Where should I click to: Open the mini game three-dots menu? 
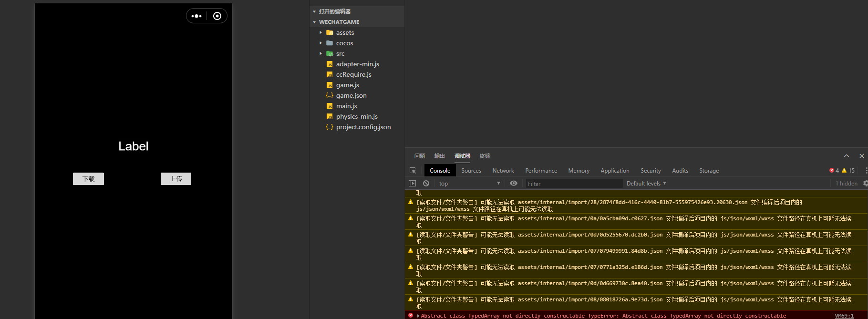(x=196, y=16)
